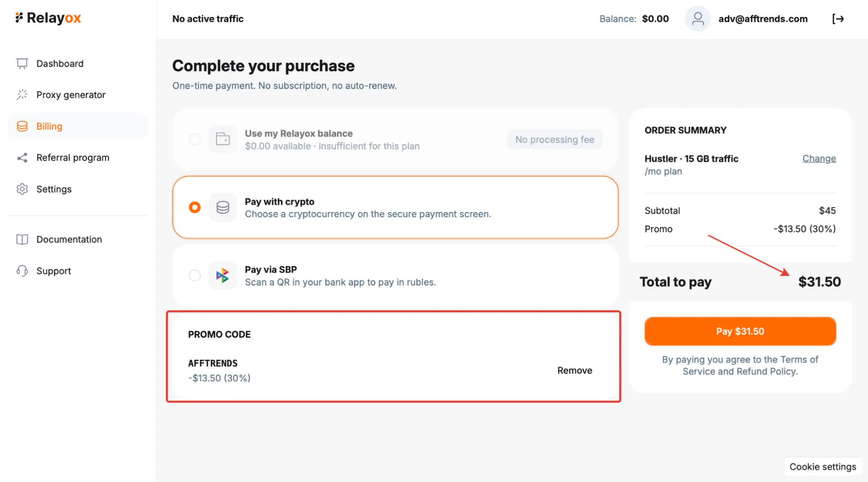Remove the AFFTRENDS promo code

(x=574, y=370)
